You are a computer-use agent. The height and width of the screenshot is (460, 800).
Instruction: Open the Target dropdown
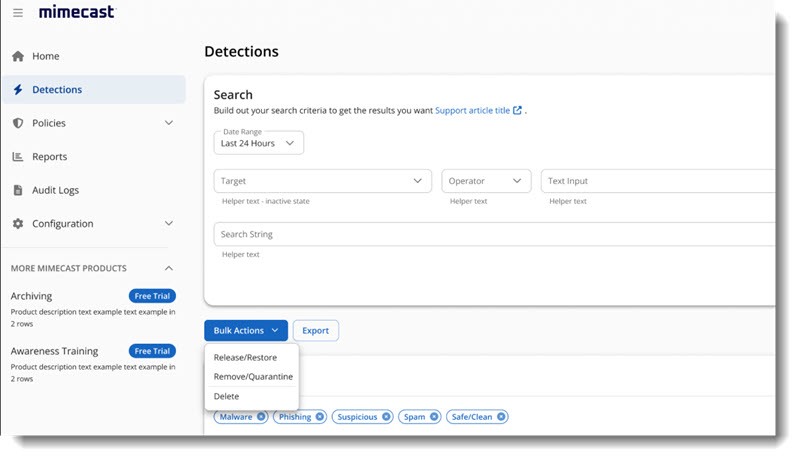pyautogui.click(x=322, y=181)
